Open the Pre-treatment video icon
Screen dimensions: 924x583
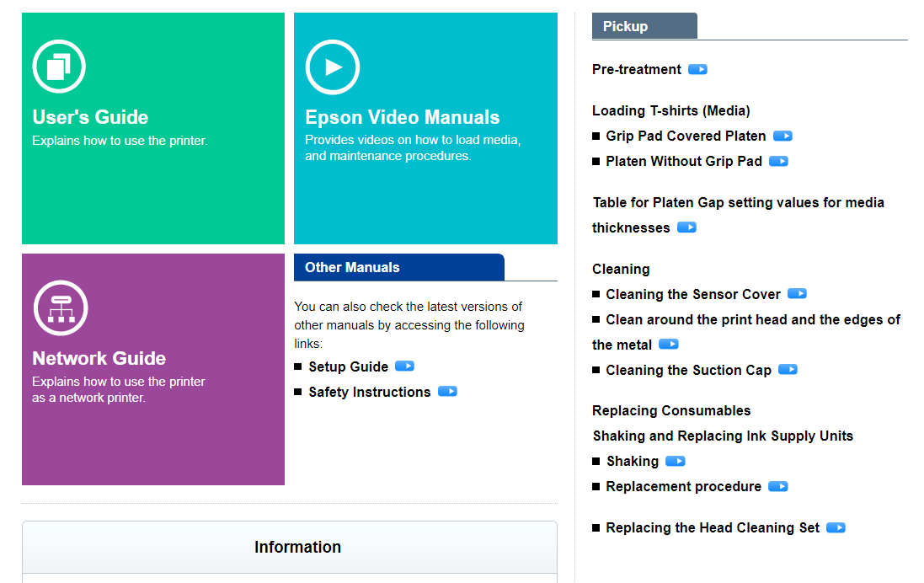tap(697, 69)
